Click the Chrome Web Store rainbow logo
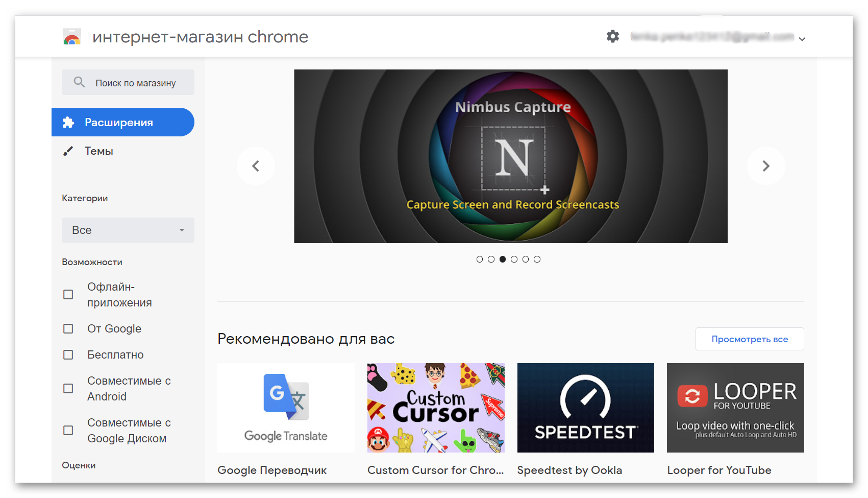This screenshot has height=498, width=868. [x=72, y=37]
